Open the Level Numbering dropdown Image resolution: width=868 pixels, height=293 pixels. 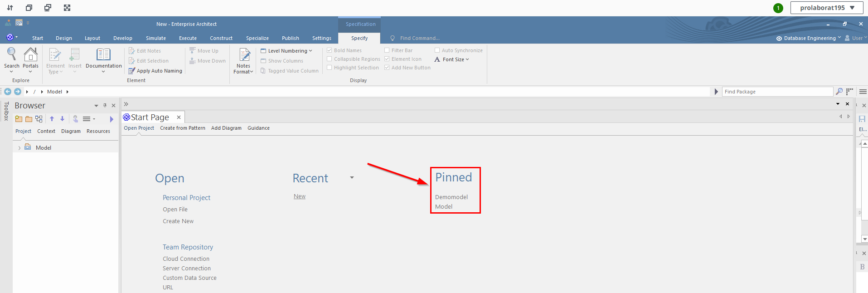[x=286, y=51]
